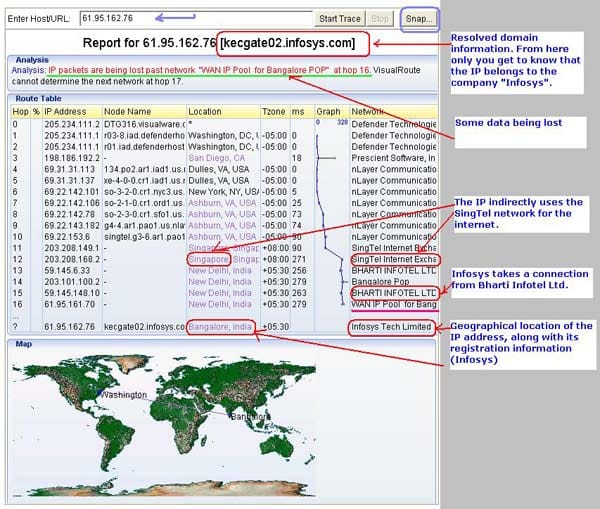
Task: Open the Bangalore, India location link
Action: 221,327
